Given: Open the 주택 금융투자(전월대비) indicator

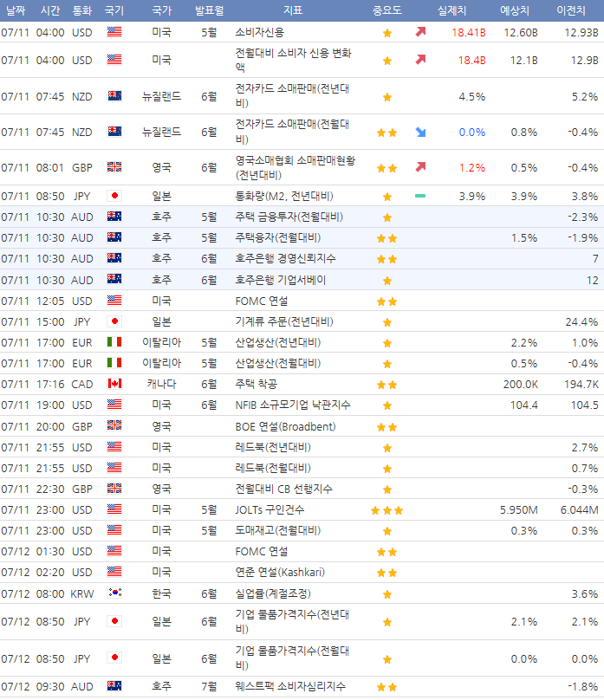Looking at the screenshot, I should [289, 217].
